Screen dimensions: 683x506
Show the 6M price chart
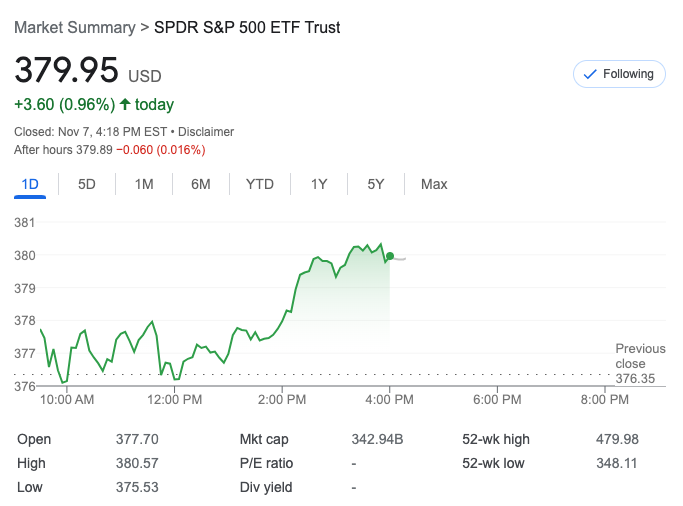201,184
